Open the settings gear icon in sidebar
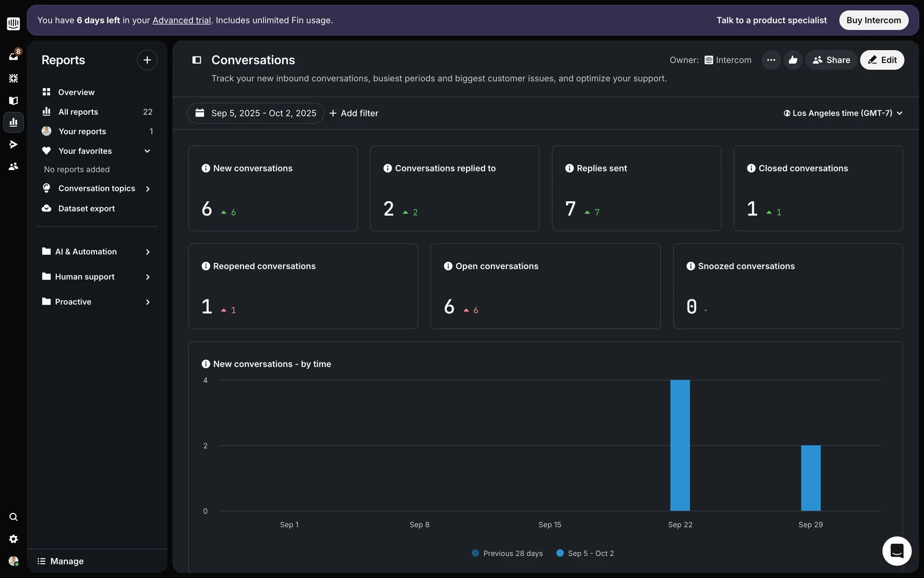This screenshot has height=578, width=924. tap(13, 539)
